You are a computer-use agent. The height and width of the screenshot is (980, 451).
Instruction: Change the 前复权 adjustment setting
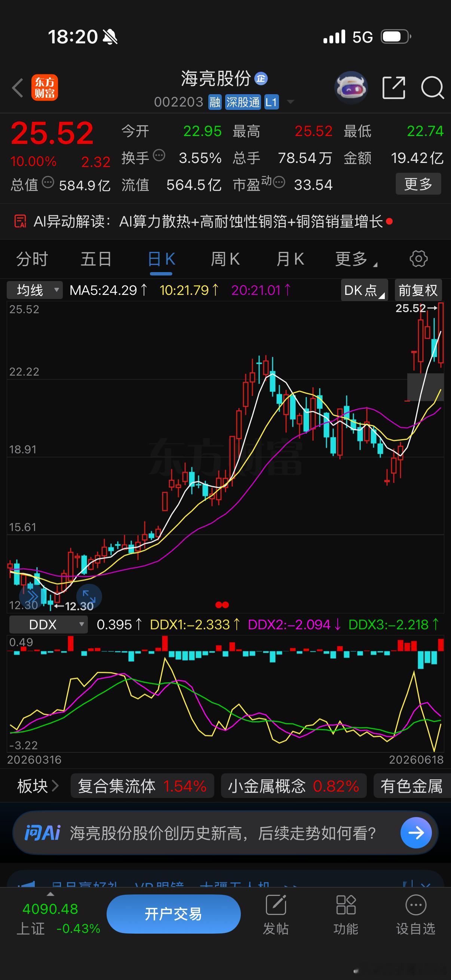click(418, 290)
